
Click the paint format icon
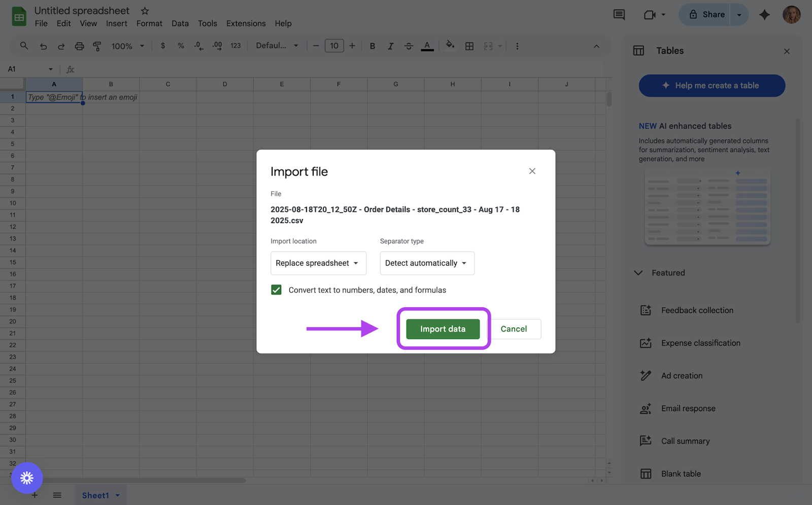point(97,46)
